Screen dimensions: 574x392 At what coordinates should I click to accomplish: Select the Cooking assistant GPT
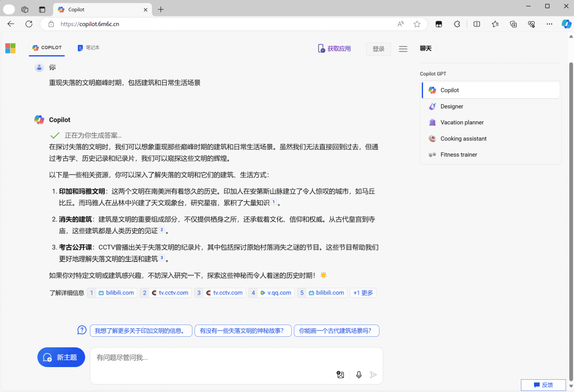coord(464,139)
